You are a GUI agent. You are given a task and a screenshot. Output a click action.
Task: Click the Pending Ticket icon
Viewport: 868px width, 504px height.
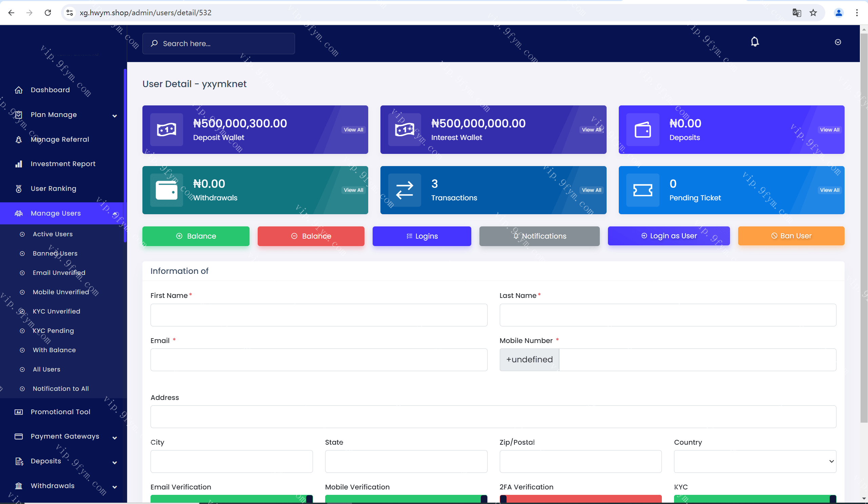point(643,190)
